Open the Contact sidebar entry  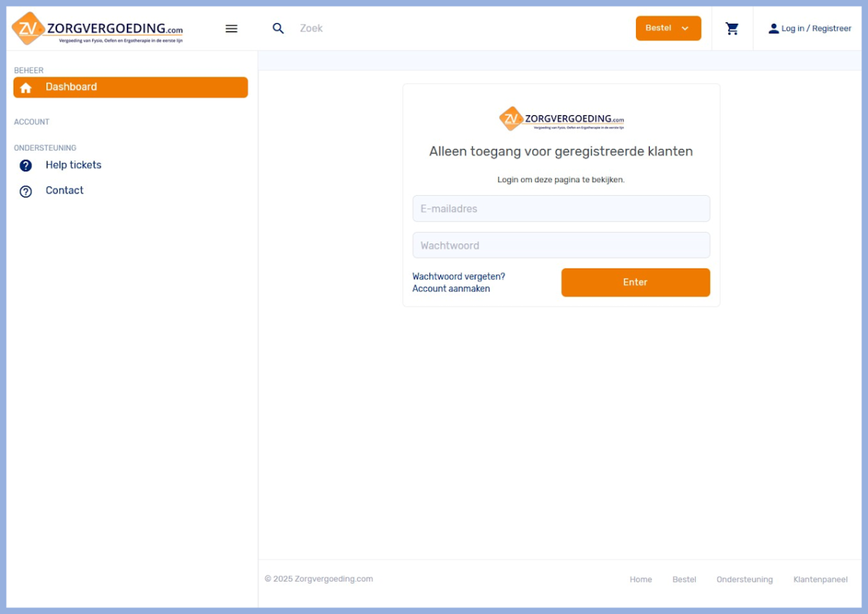(x=65, y=191)
